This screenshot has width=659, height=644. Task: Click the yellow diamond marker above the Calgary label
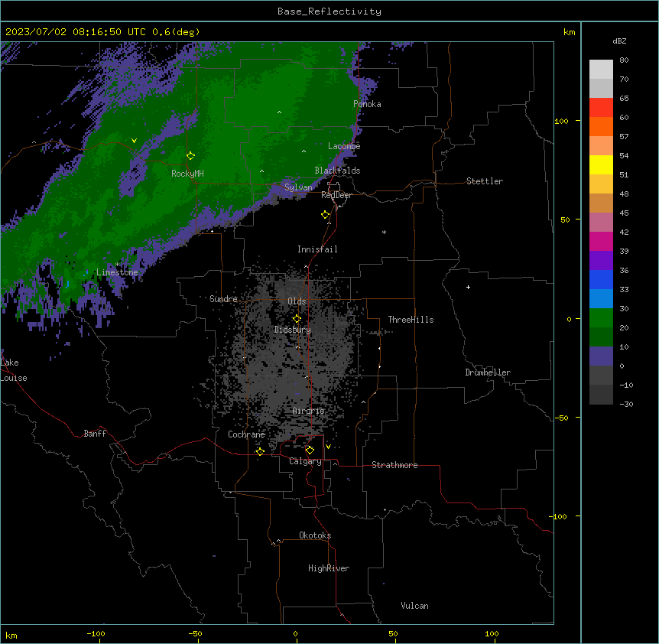tap(310, 450)
